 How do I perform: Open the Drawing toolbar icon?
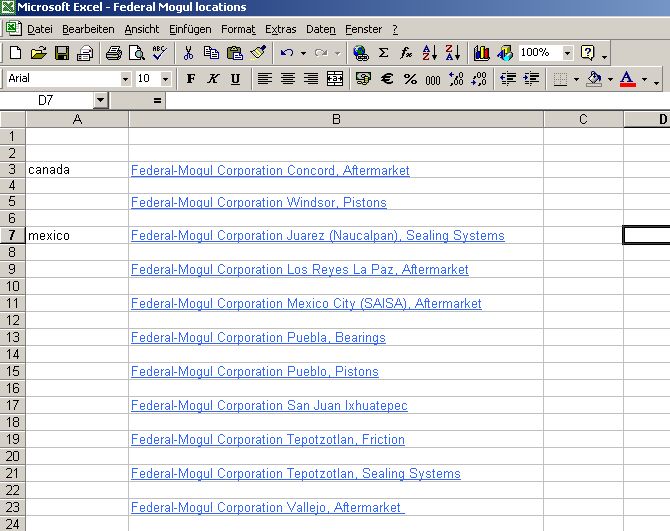[x=505, y=53]
